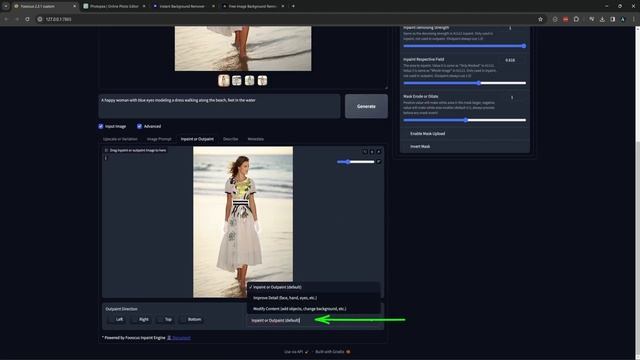Click the brush icon beside the brush size slider
Image resolution: width=640 pixels, height=360 pixels.
pos(378,162)
